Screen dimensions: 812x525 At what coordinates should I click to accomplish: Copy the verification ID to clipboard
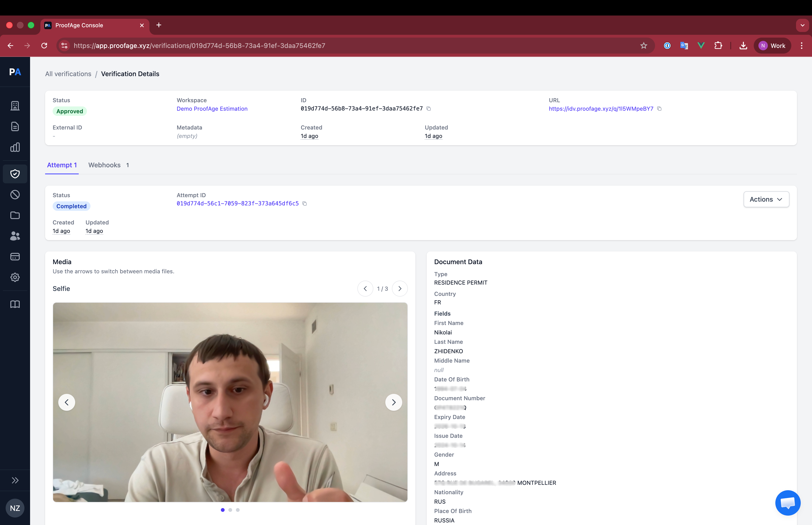(429, 109)
